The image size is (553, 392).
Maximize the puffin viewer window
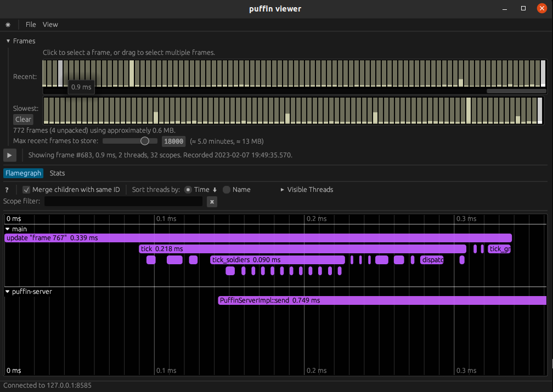pos(523,8)
